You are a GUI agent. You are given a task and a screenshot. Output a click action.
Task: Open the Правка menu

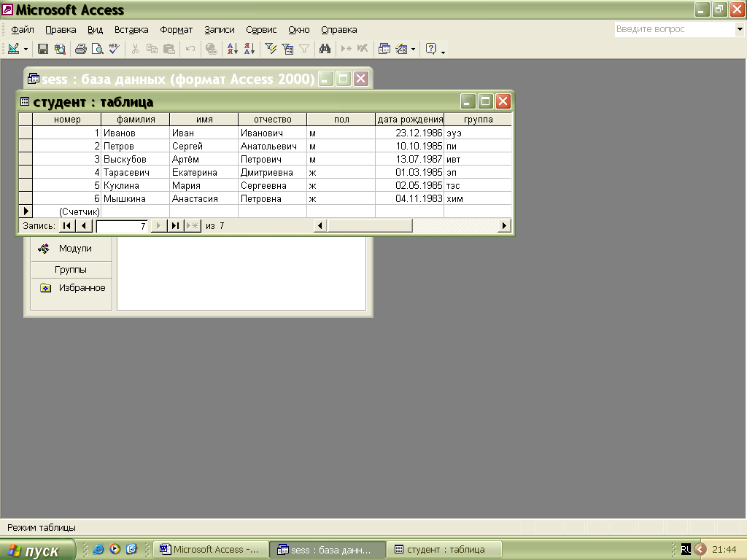(x=61, y=29)
